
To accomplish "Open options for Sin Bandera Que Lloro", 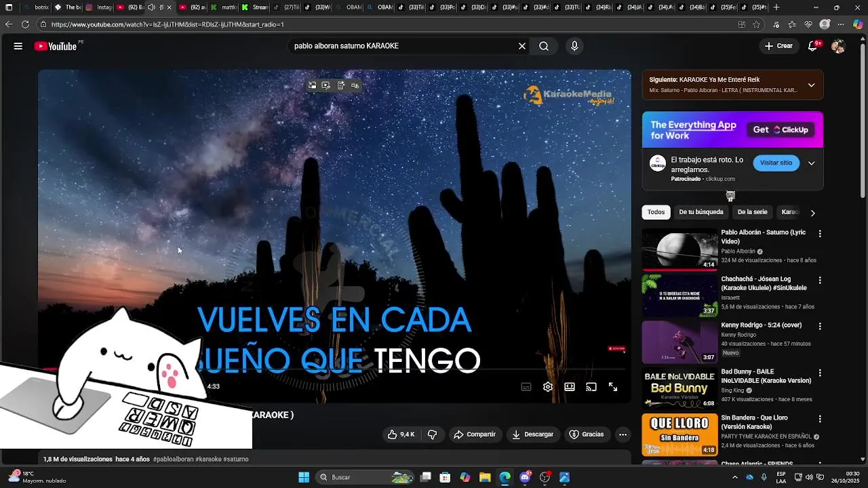I will tap(819, 419).
